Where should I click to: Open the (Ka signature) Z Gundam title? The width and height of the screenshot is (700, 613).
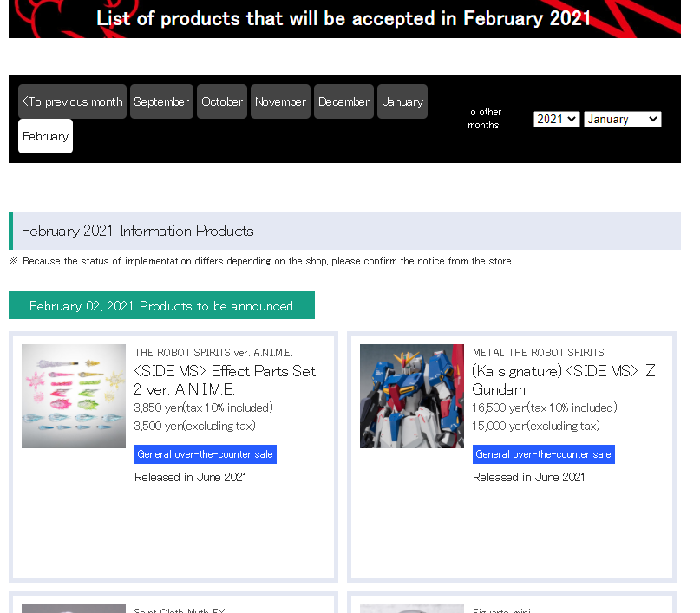click(x=564, y=380)
